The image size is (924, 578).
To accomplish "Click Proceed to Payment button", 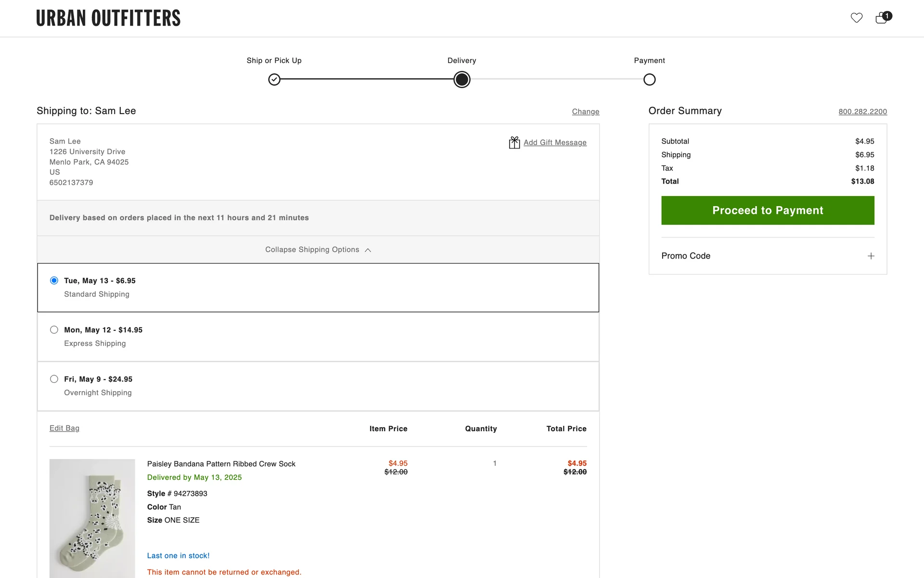I will [x=767, y=210].
